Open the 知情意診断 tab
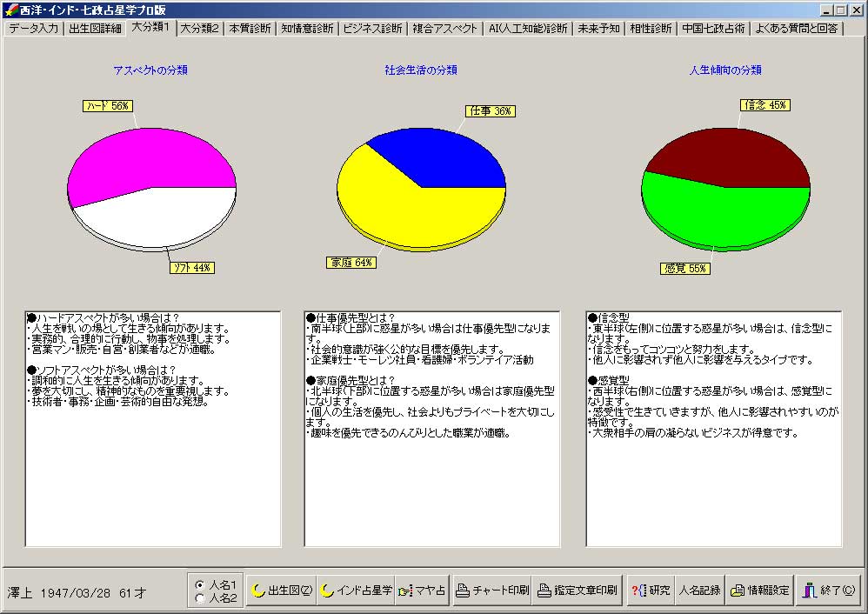 pos(307,28)
